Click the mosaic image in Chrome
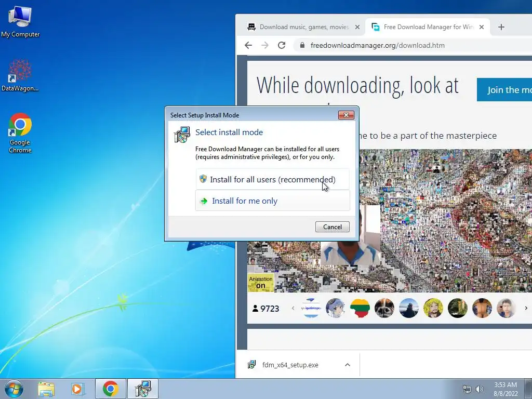532x399 pixels. coord(445,220)
